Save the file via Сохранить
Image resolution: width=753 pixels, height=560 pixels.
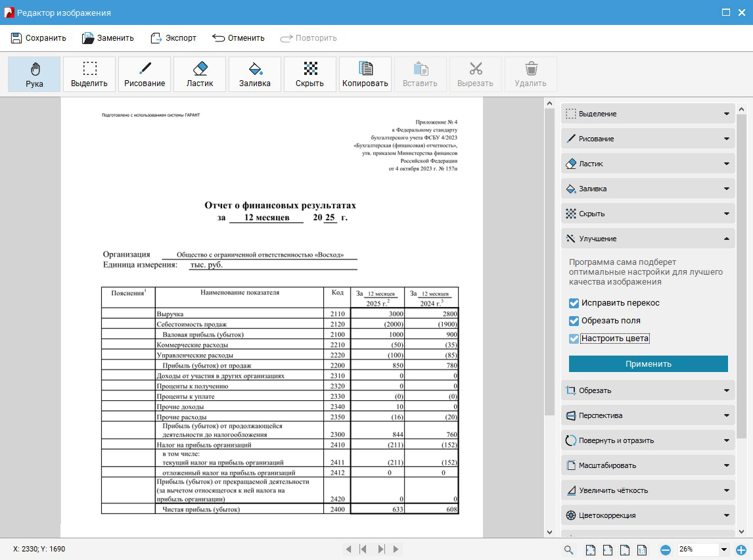[x=38, y=37]
